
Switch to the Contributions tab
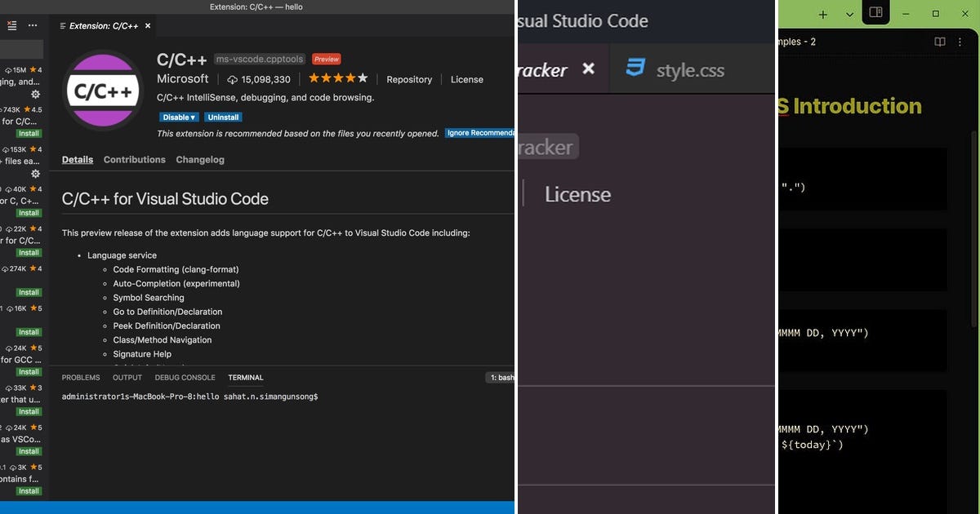pos(134,159)
